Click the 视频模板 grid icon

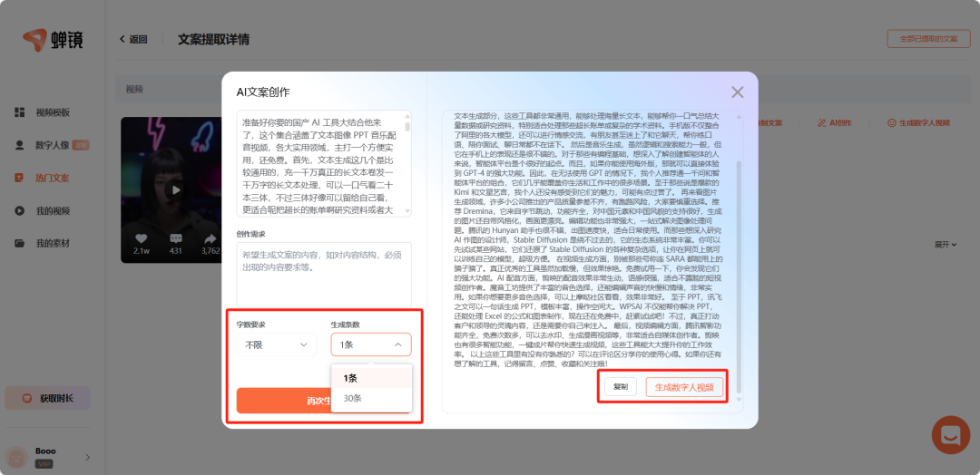20,112
